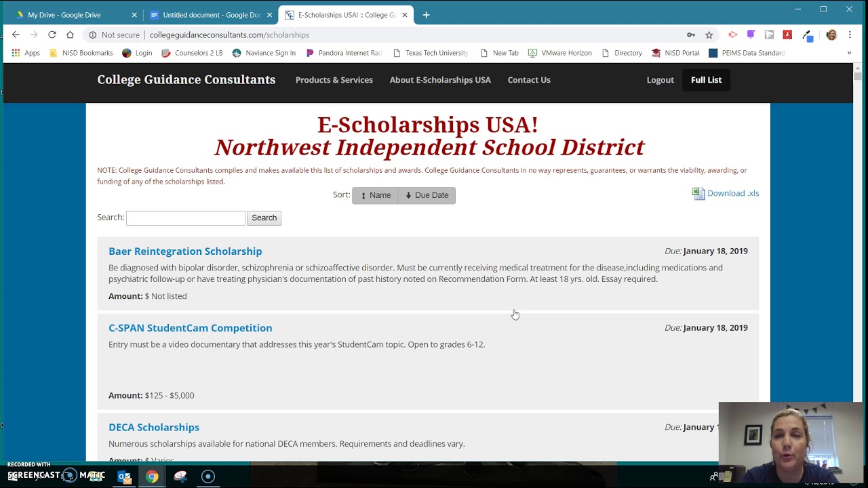Open a new browser tab with plus
The height and width of the screenshot is (488, 868).
(426, 14)
